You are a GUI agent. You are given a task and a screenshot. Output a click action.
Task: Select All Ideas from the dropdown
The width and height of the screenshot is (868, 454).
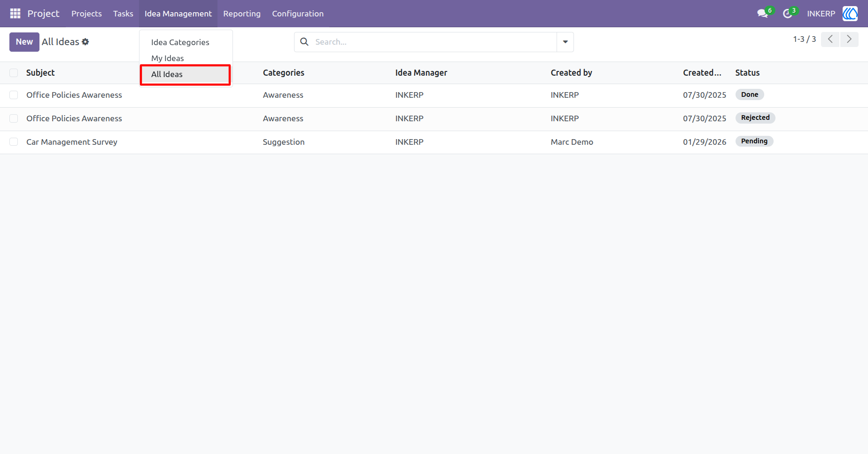point(186,75)
